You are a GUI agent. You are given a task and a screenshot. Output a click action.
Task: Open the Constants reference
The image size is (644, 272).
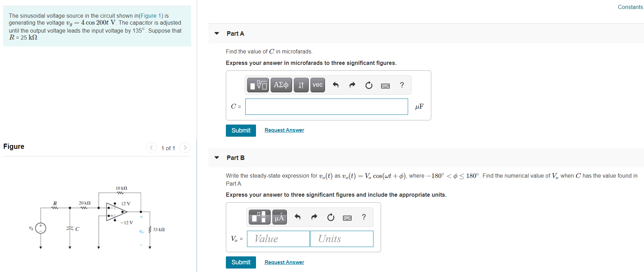pyautogui.click(x=630, y=7)
